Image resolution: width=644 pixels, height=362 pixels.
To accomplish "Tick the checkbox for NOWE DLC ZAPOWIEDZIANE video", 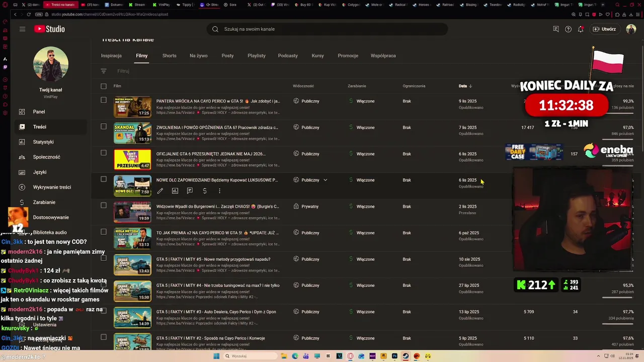I will [x=104, y=179].
